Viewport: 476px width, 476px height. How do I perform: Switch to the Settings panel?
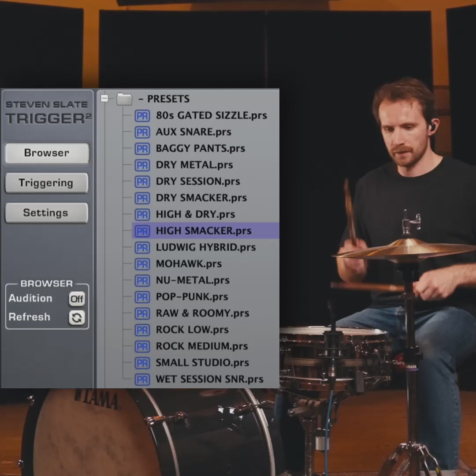tap(46, 213)
